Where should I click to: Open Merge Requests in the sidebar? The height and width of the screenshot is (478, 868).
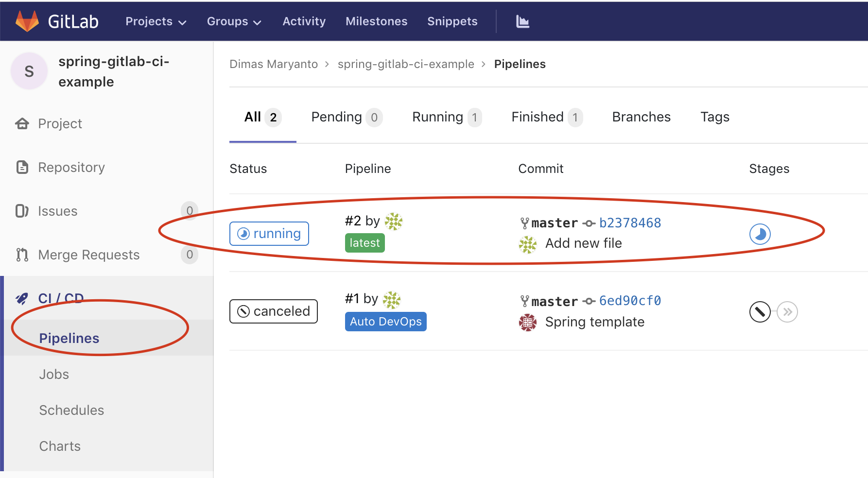click(x=89, y=255)
